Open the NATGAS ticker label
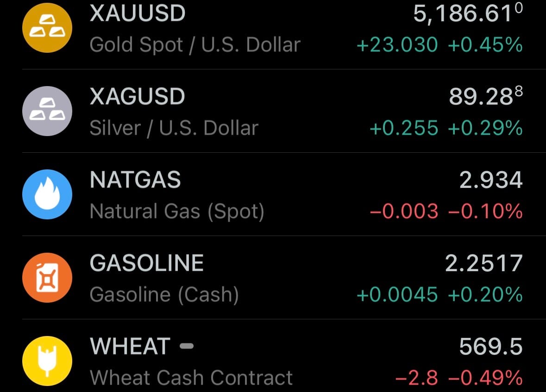546x392 pixels. [135, 180]
